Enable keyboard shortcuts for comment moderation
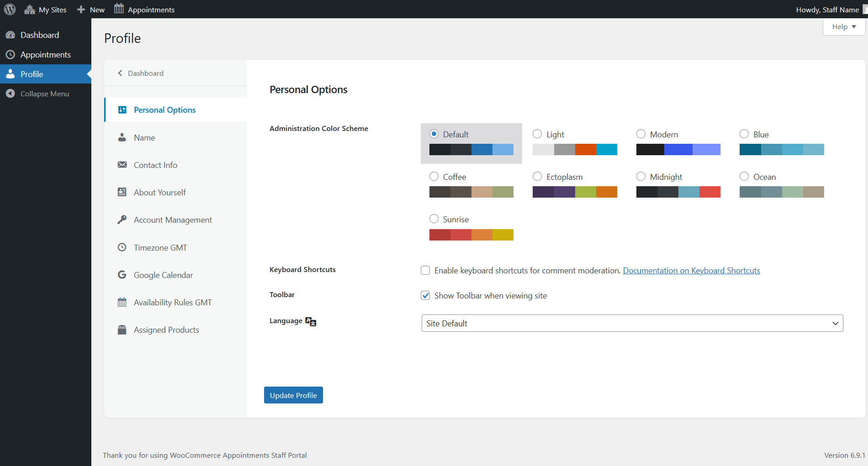The height and width of the screenshot is (466, 868). click(x=425, y=270)
